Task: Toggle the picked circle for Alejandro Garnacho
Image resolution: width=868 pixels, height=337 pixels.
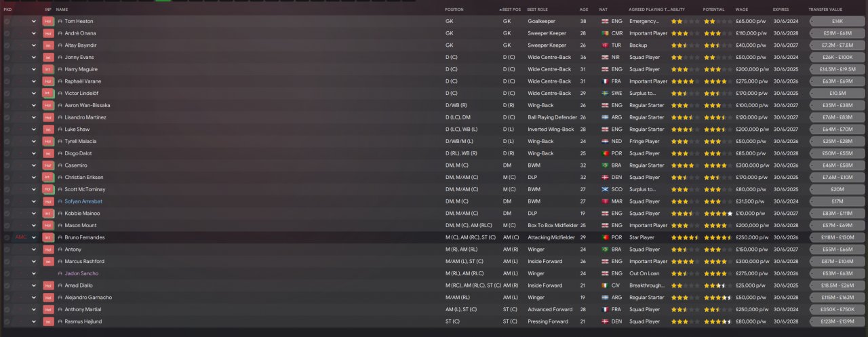Action: 7,298
